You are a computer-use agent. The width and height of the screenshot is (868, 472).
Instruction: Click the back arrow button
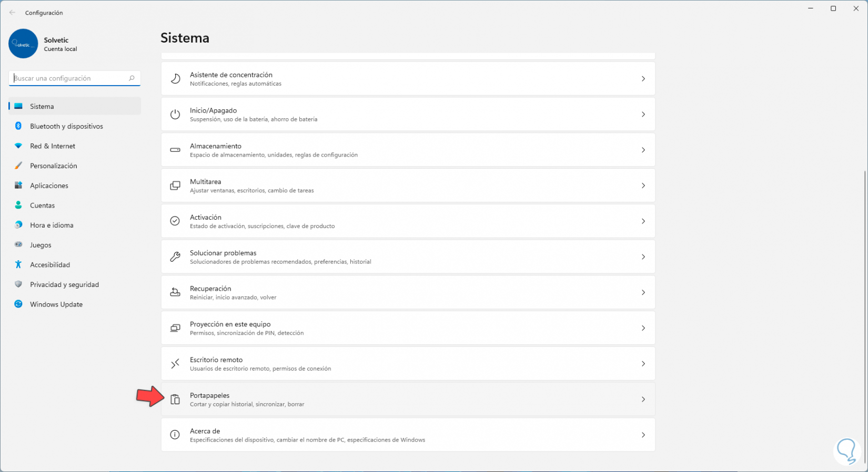(x=12, y=13)
